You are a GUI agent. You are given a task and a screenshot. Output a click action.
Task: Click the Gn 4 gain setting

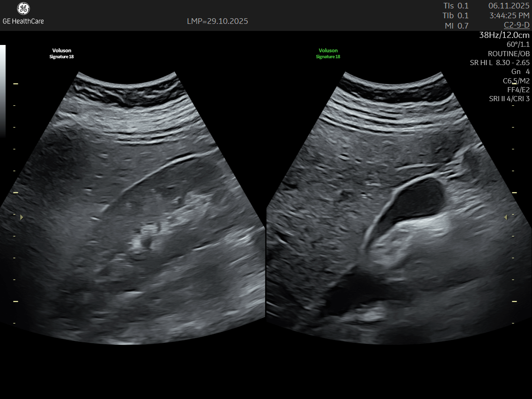520,71
